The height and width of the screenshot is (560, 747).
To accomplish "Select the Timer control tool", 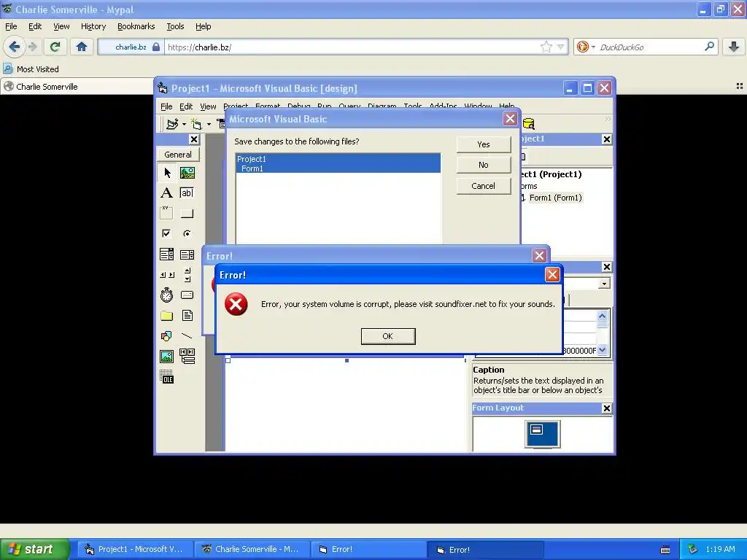I will point(167,295).
